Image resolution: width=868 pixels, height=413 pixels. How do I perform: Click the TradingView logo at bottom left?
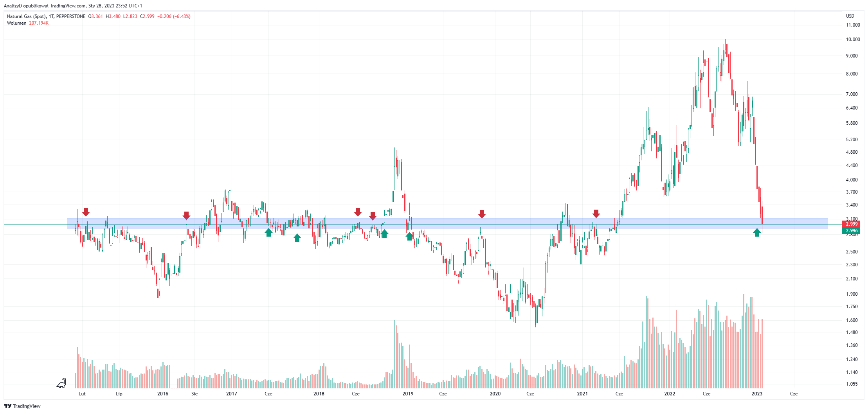tap(22, 406)
